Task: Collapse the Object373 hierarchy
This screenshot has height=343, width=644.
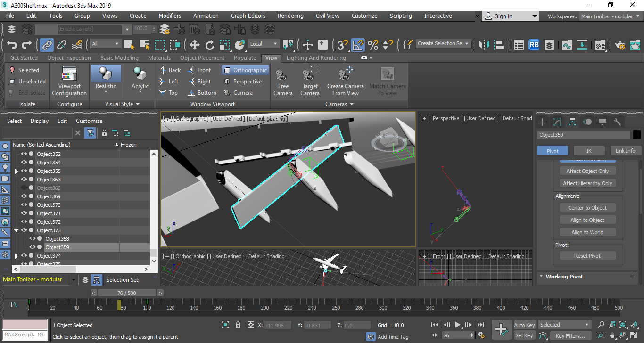Action: pyautogui.click(x=16, y=230)
